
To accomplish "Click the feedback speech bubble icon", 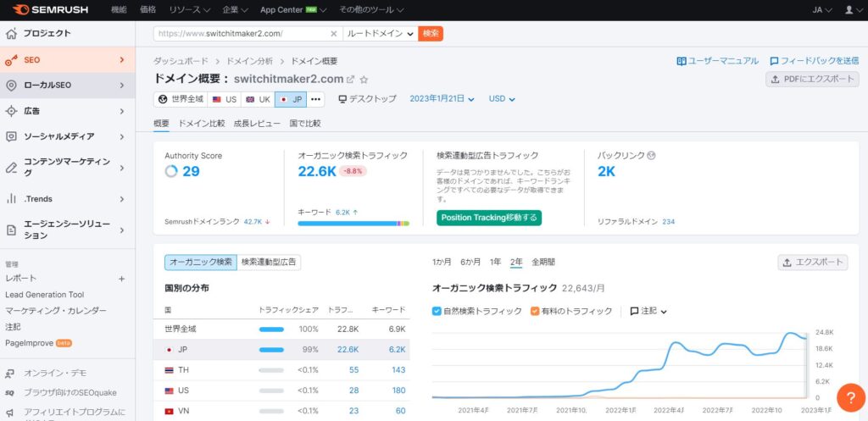I will tap(775, 61).
